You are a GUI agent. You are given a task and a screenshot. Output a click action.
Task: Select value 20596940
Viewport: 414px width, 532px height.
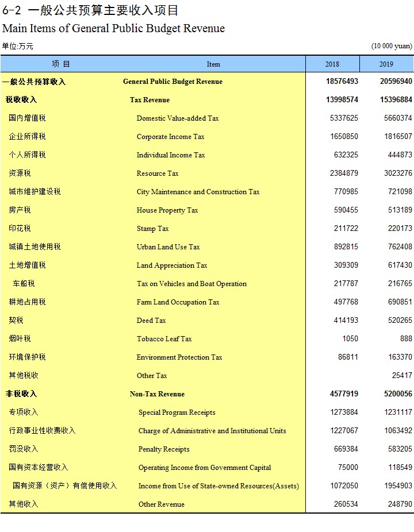(396, 82)
